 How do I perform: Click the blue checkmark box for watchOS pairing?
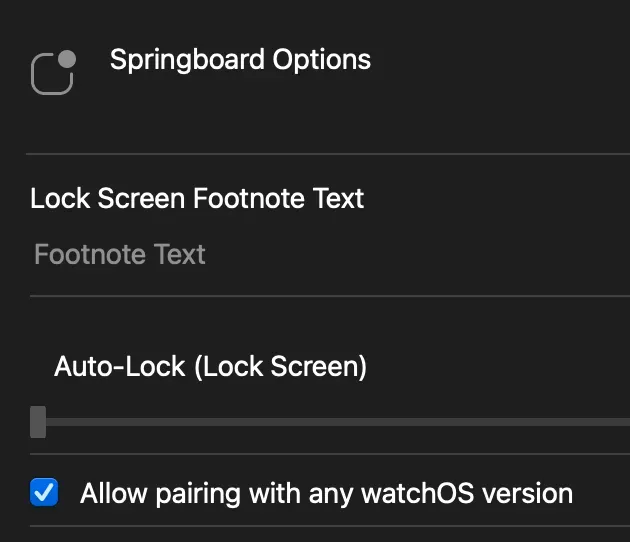point(44,492)
